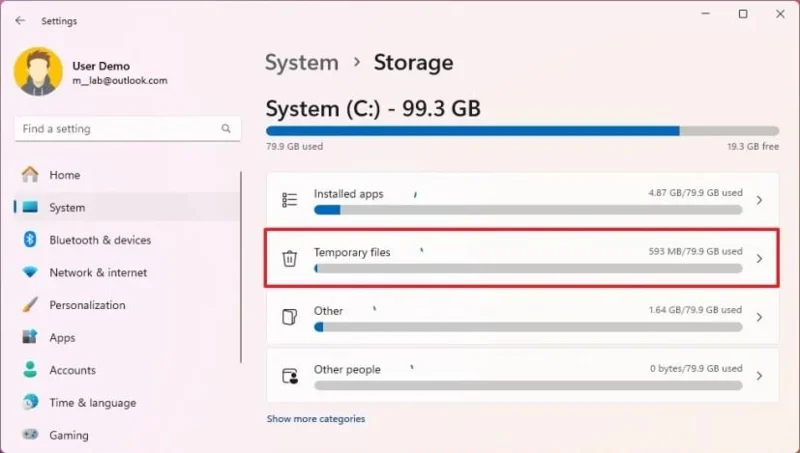Click the System (C:) drive usage bar
The height and width of the screenshot is (453, 800).
pos(522,131)
